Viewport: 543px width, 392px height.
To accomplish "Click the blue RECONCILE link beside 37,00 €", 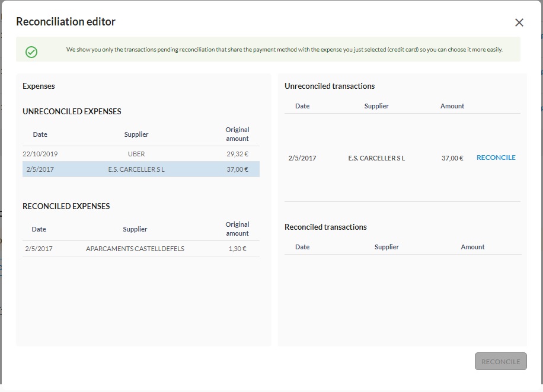I will pyautogui.click(x=496, y=158).
